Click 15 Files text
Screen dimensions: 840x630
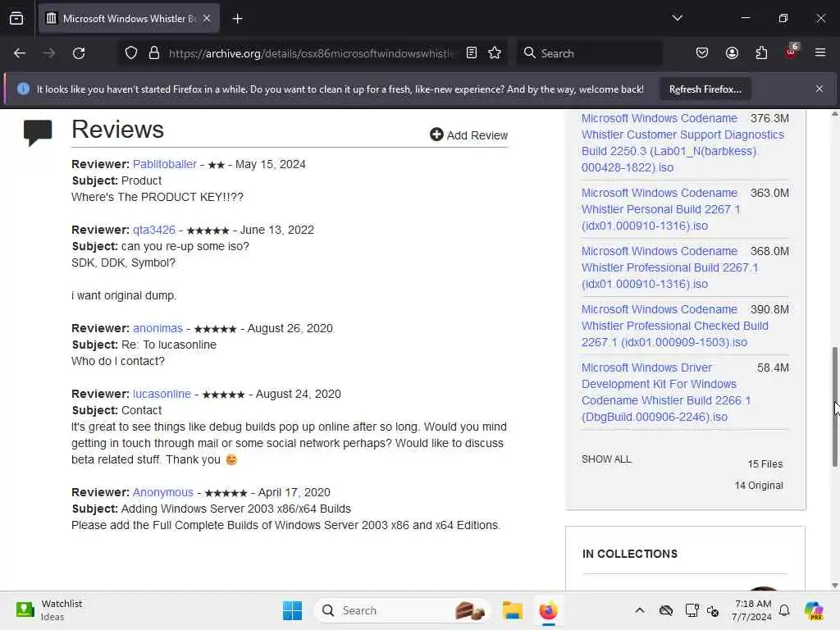(765, 464)
